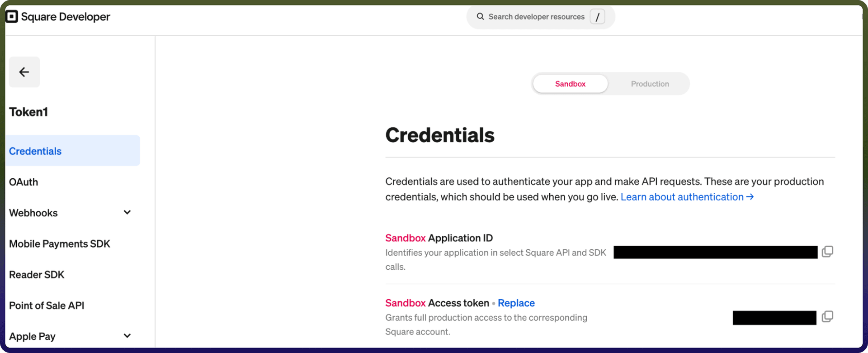Select the Apple Pay sidebar label
The image size is (868, 353).
click(x=32, y=336)
